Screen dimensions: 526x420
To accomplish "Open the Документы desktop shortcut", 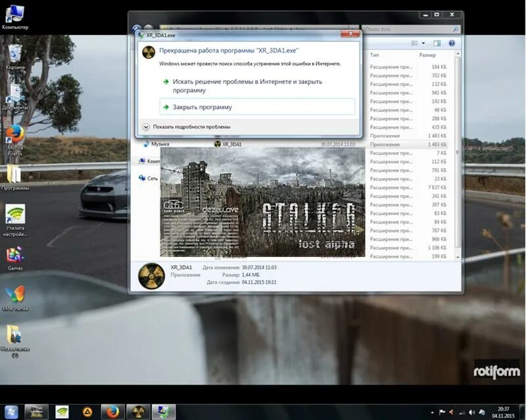I will click(x=14, y=97).
